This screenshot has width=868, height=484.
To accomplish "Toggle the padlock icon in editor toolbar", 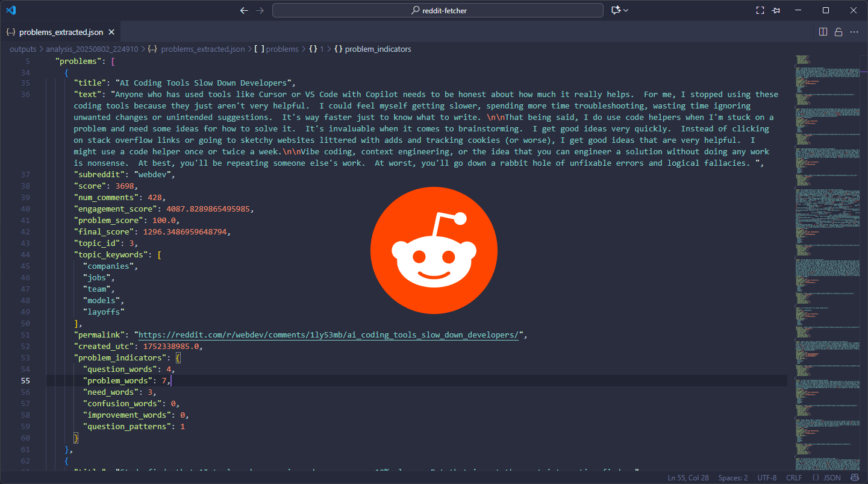I will coord(838,32).
